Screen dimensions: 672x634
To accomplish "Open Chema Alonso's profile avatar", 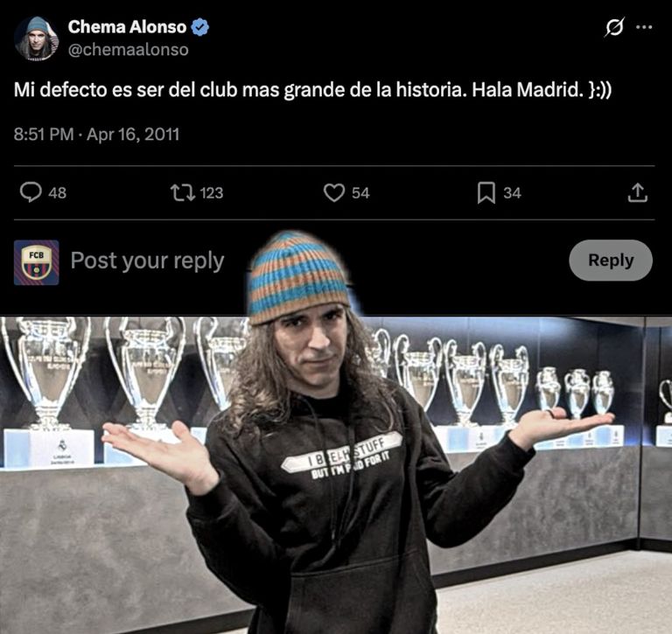I will click(37, 39).
